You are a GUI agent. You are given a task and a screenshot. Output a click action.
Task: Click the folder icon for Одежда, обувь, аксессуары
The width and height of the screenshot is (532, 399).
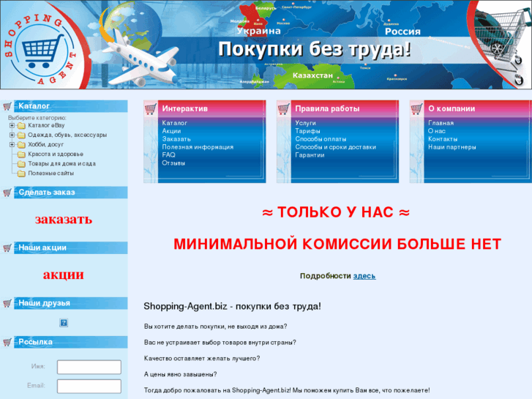click(x=21, y=135)
